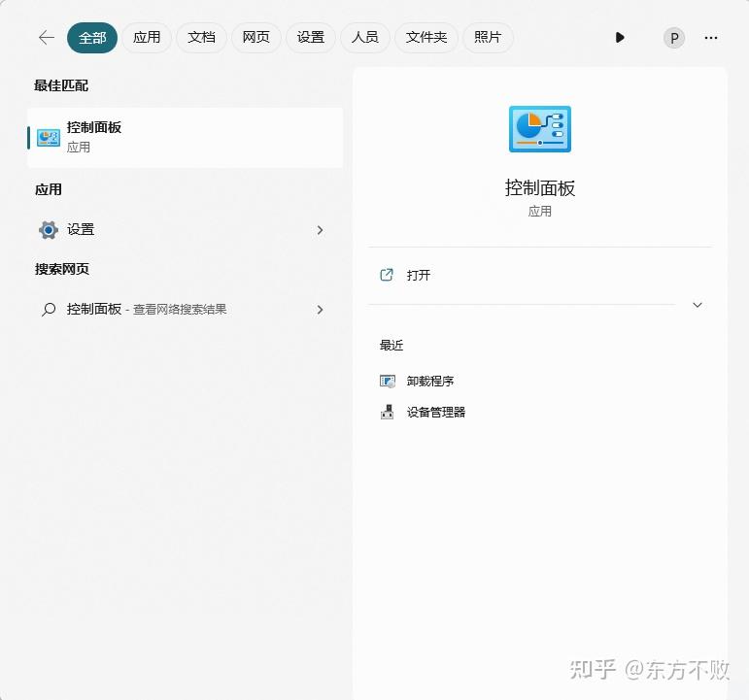Switch to the 网页 filter tab

point(256,37)
